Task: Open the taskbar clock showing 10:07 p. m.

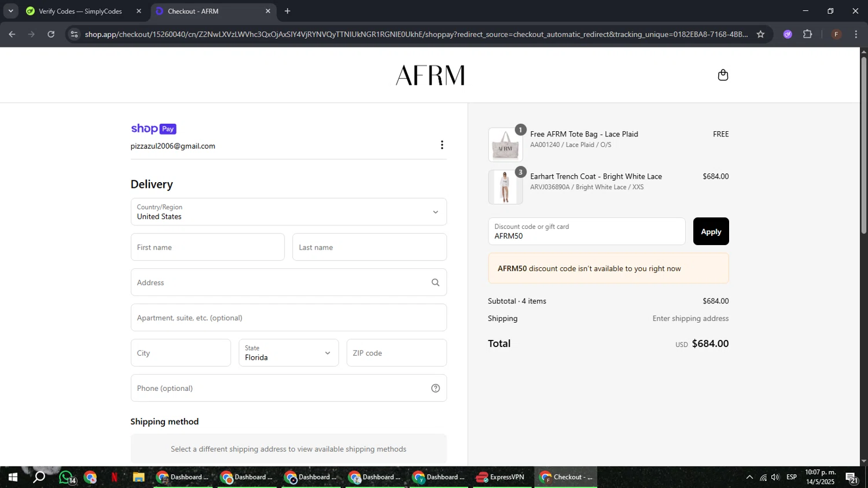Action: coord(821,478)
